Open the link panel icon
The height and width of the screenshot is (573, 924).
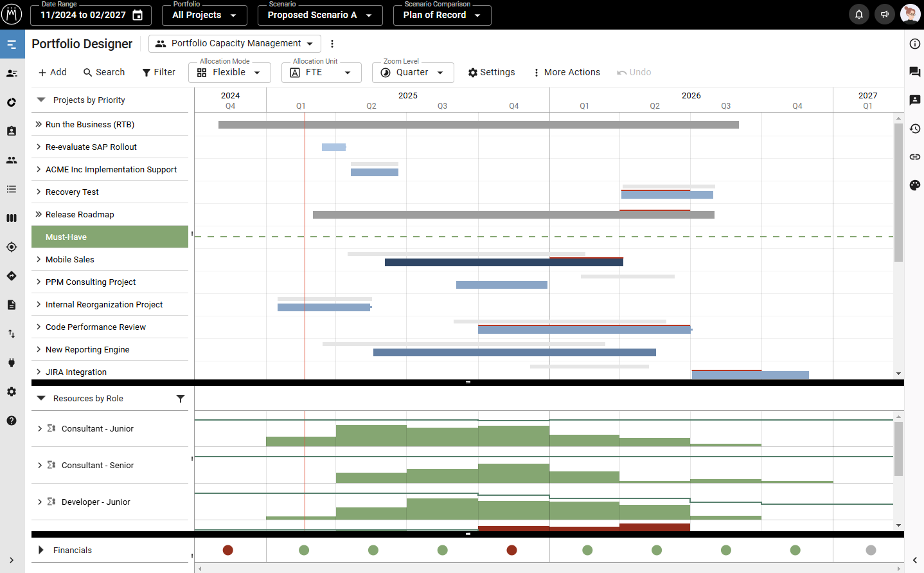pos(915,157)
